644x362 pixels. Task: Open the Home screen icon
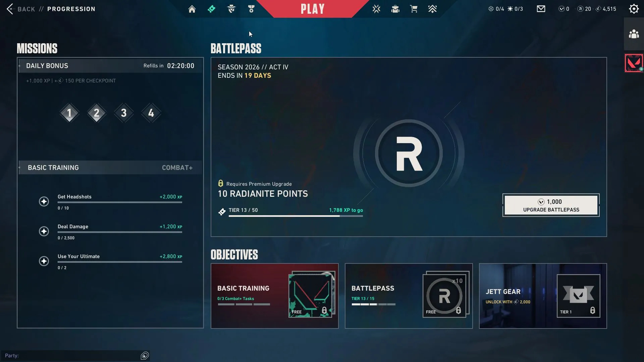[192, 9]
